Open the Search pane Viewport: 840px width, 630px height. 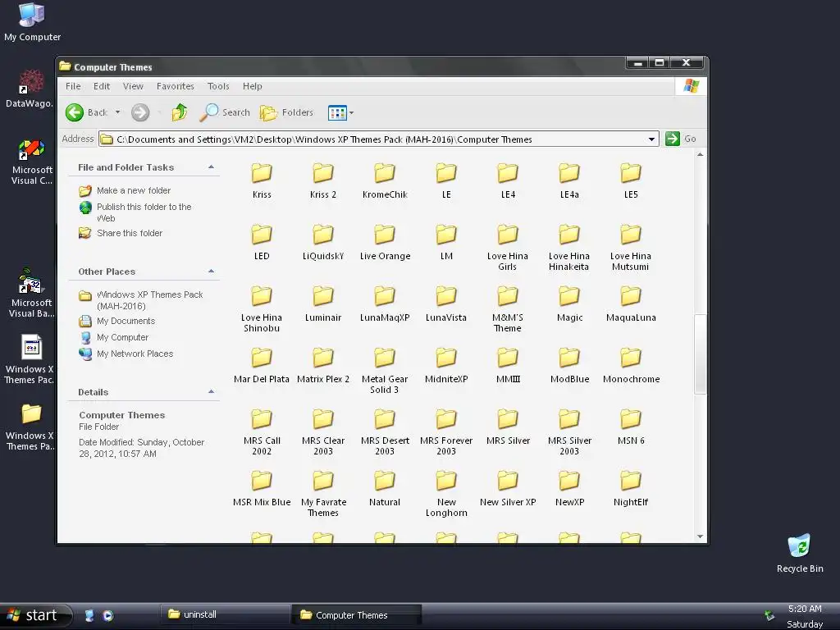tap(225, 112)
